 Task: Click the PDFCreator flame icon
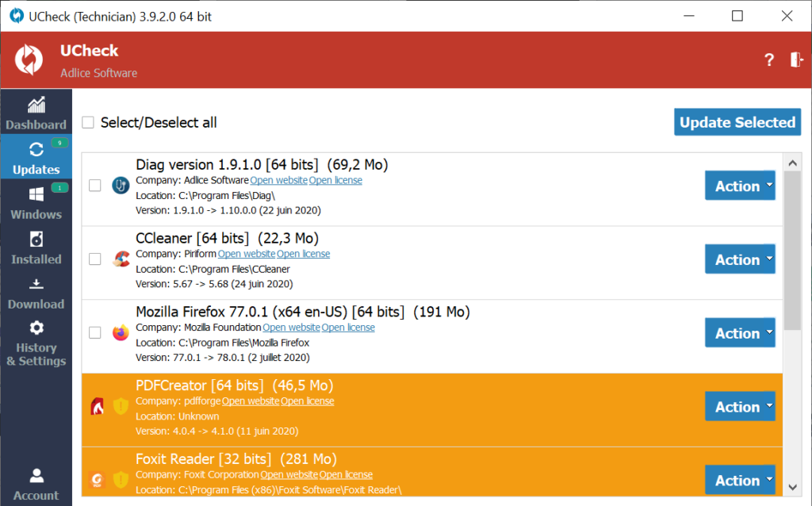tap(97, 407)
